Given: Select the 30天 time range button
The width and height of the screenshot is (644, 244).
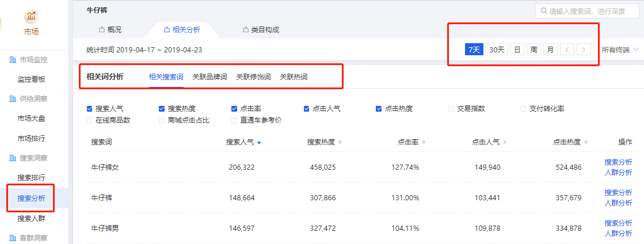Looking at the screenshot, I should click(x=497, y=49).
